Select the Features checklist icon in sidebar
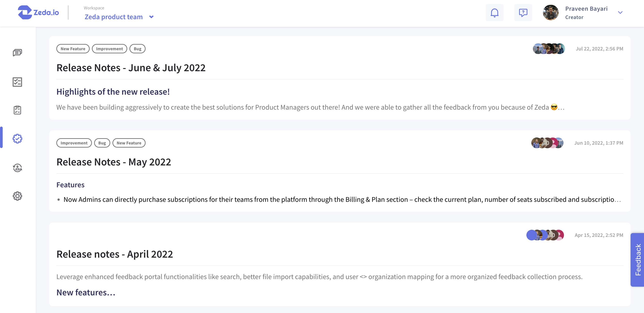This screenshot has width=644, height=313. (x=17, y=82)
